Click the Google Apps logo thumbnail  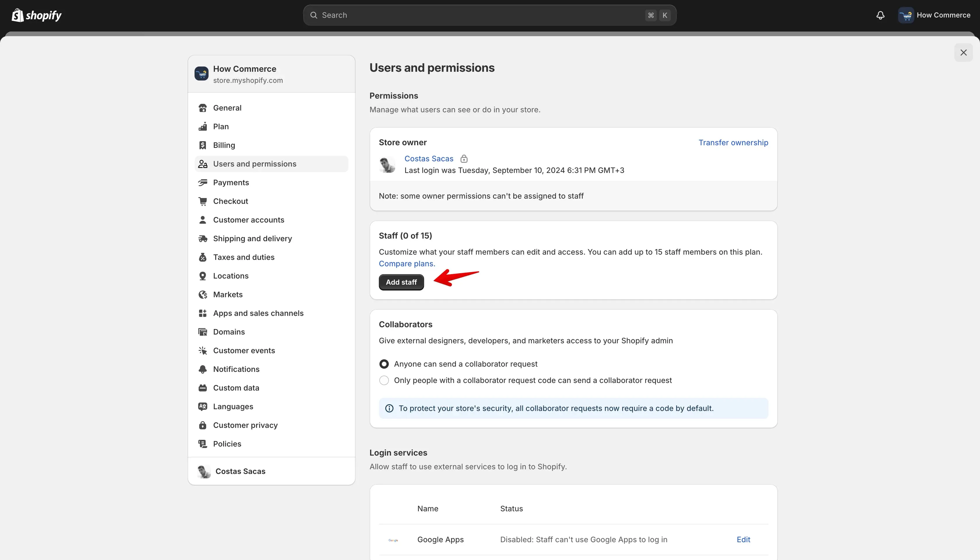point(393,540)
